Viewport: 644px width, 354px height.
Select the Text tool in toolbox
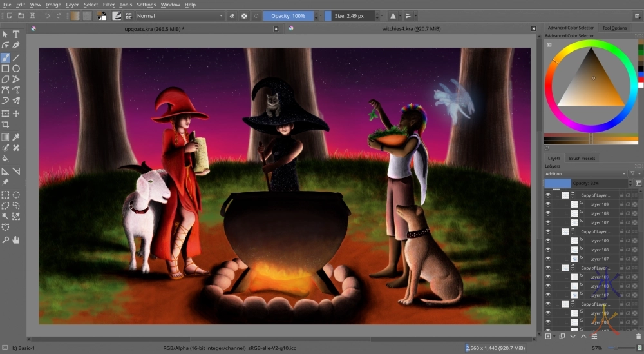(x=16, y=34)
